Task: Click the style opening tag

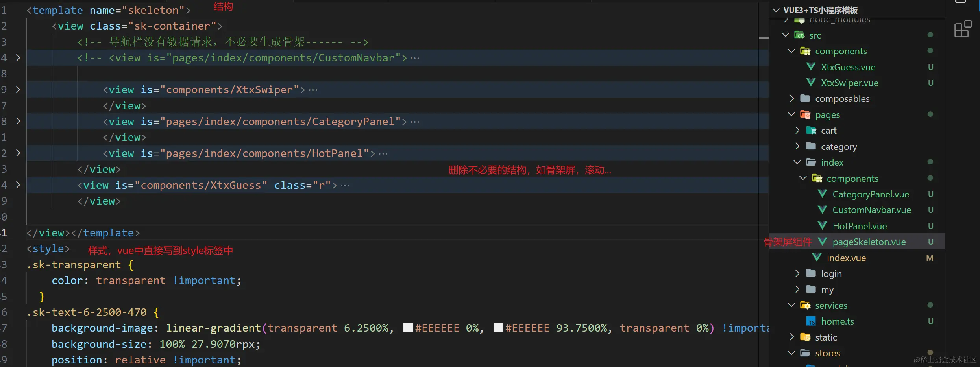Action: click(48, 249)
